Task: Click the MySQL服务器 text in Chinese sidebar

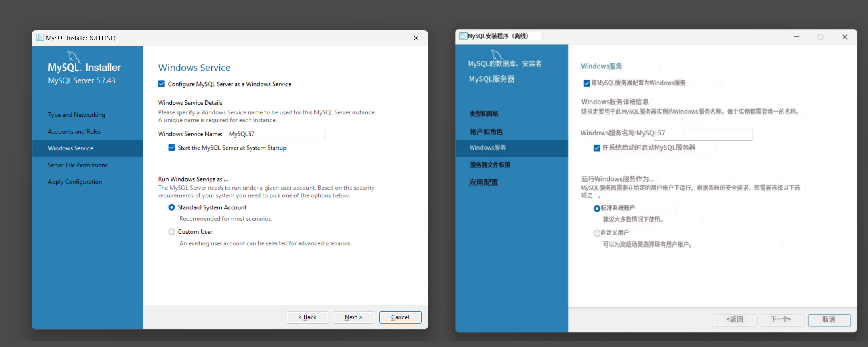Action: (x=492, y=79)
